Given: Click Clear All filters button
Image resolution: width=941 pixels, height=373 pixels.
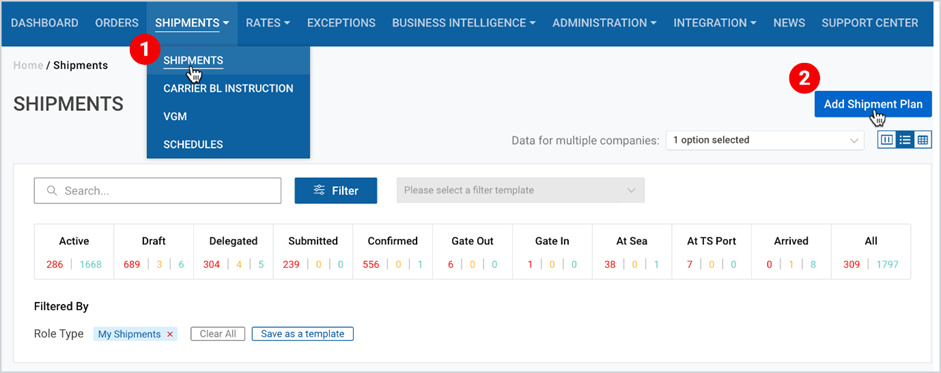Looking at the screenshot, I should [x=218, y=334].
